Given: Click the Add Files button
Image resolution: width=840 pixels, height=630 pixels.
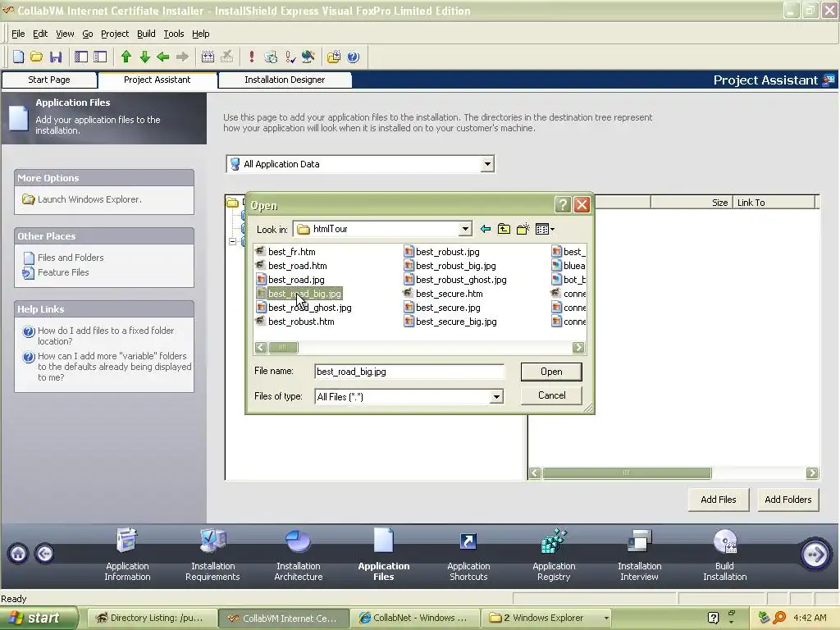Looking at the screenshot, I should point(719,500).
